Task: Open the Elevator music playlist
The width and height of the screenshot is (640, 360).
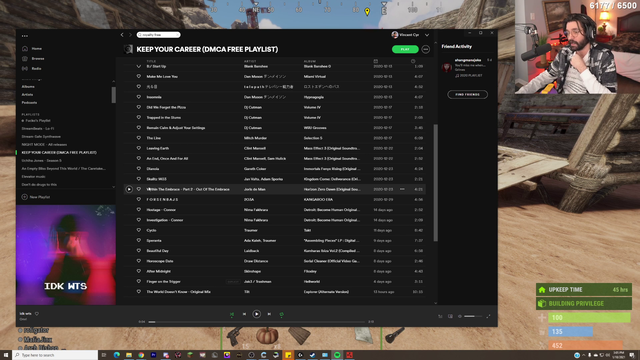Action: (33, 177)
